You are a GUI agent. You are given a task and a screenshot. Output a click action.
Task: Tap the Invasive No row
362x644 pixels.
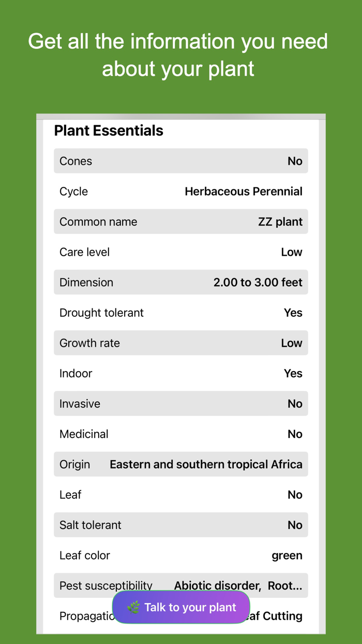point(181,403)
